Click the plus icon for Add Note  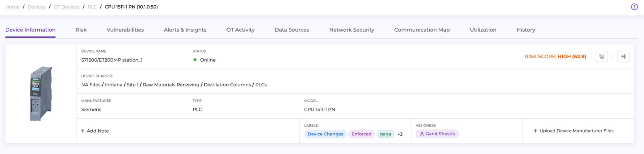click(x=83, y=131)
